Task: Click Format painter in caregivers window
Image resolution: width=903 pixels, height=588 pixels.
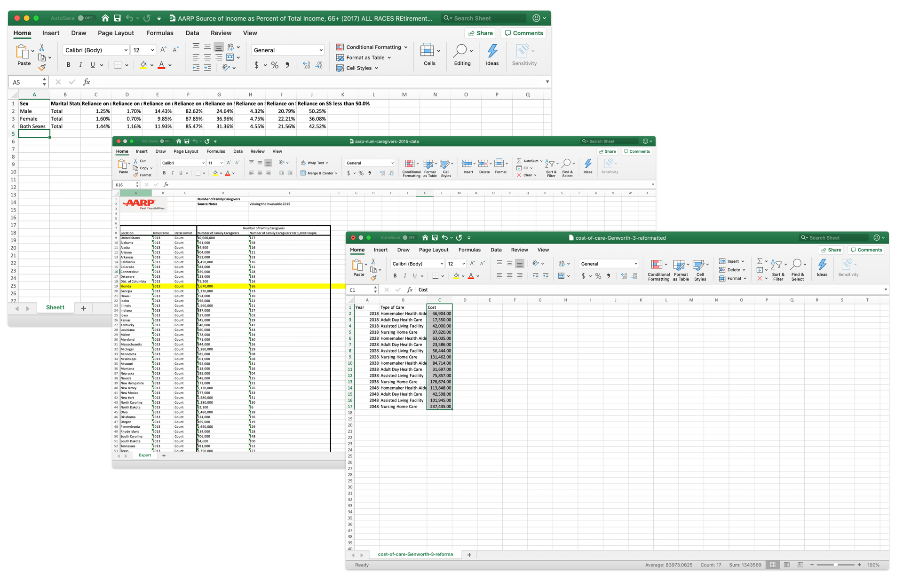Action: point(143,175)
